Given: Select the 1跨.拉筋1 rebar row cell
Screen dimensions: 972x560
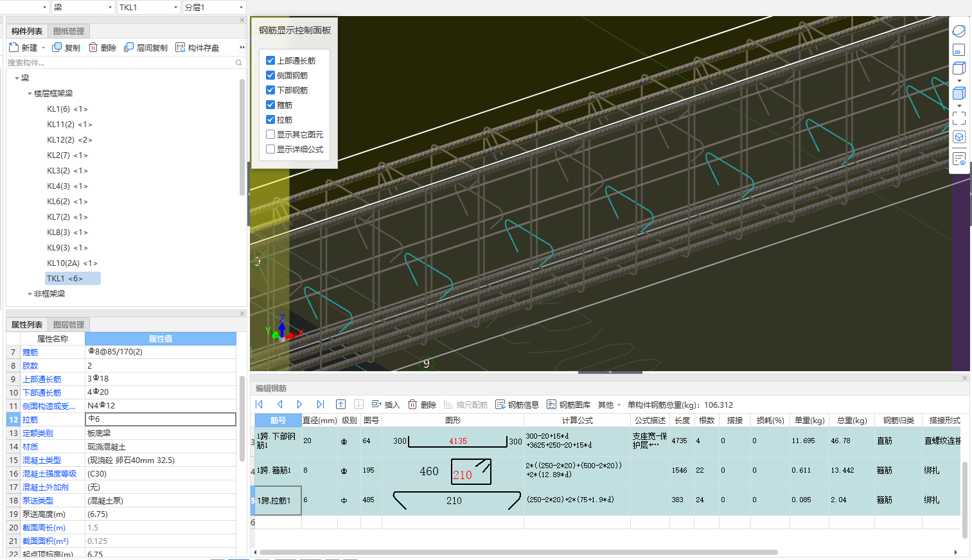Looking at the screenshot, I should (x=278, y=500).
